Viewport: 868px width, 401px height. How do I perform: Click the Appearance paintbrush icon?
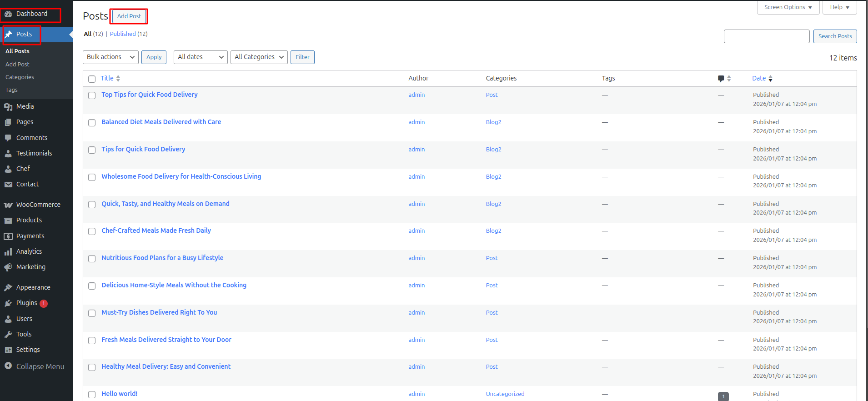8,287
